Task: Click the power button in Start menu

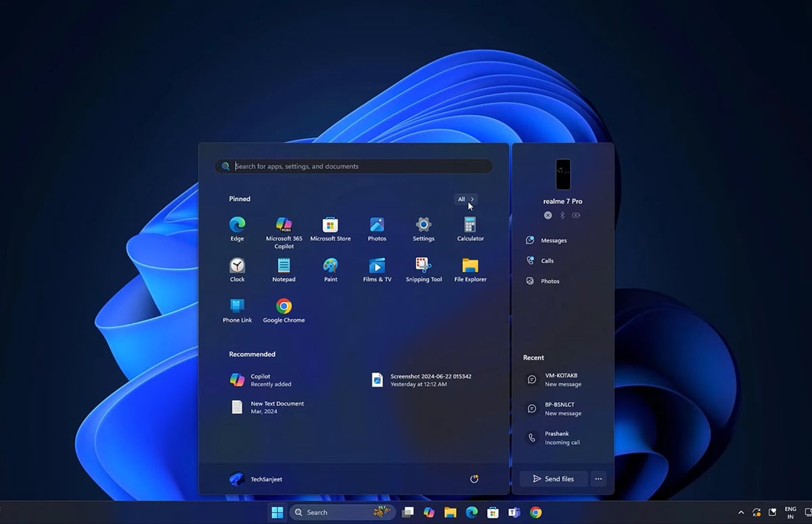Action: (474, 479)
